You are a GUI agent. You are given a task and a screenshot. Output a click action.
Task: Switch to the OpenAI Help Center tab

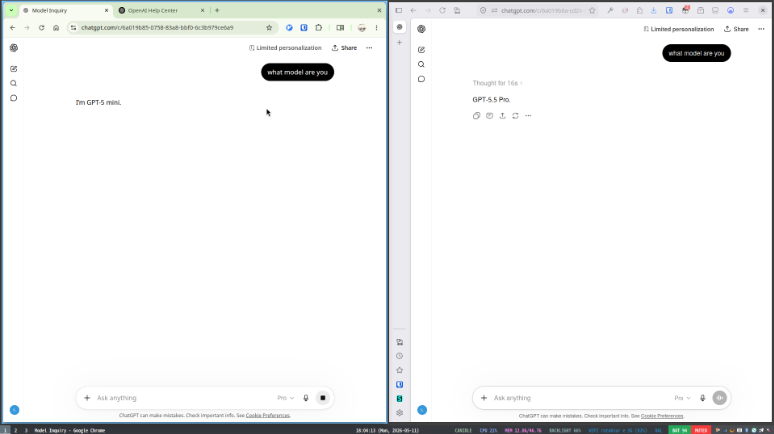click(x=161, y=10)
